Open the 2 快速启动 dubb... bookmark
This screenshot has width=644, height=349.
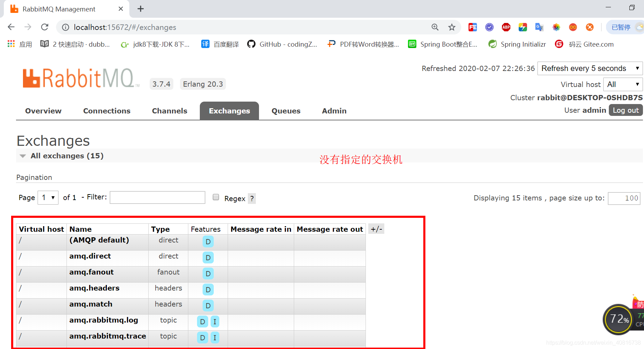(x=75, y=44)
